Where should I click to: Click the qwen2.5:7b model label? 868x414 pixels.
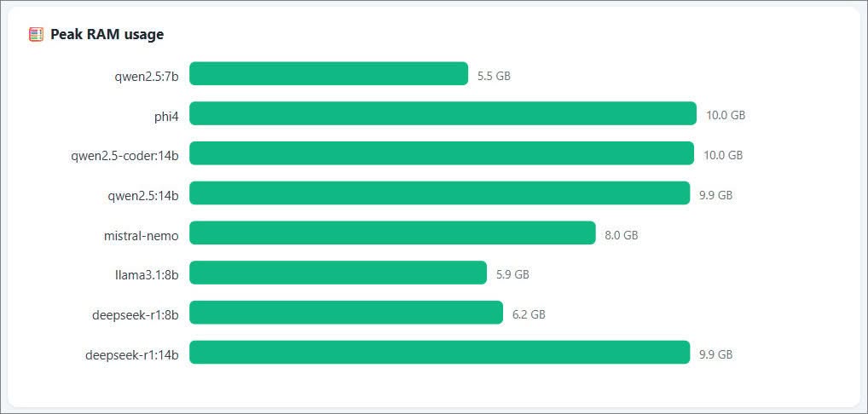[x=147, y=77]
